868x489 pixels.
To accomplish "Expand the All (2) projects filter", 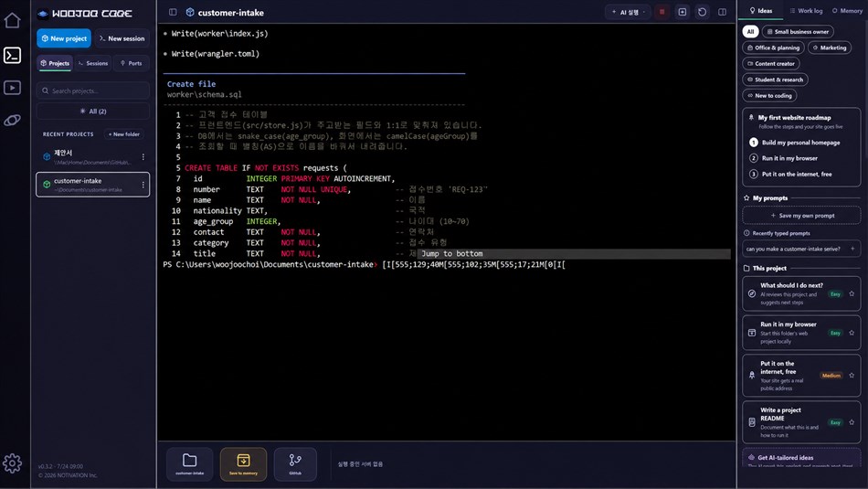I will 92,112.
